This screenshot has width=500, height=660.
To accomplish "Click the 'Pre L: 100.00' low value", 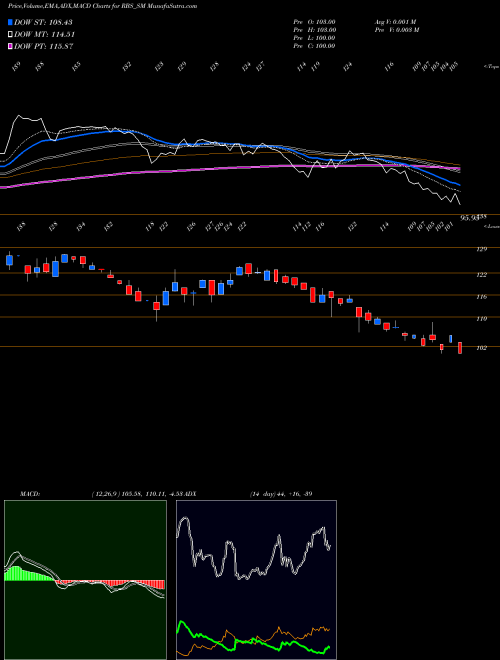I will 314,38.
